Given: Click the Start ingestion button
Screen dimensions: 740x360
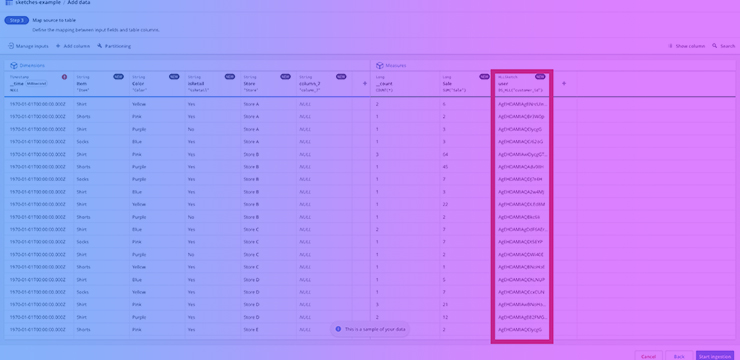Looking at the screenshot, I should point(715,356).
